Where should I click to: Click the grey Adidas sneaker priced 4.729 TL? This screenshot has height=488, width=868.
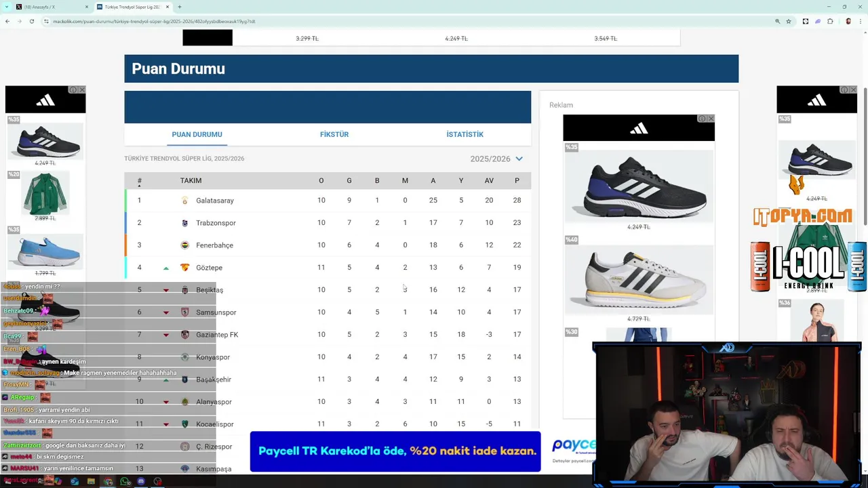coord(637,279)
